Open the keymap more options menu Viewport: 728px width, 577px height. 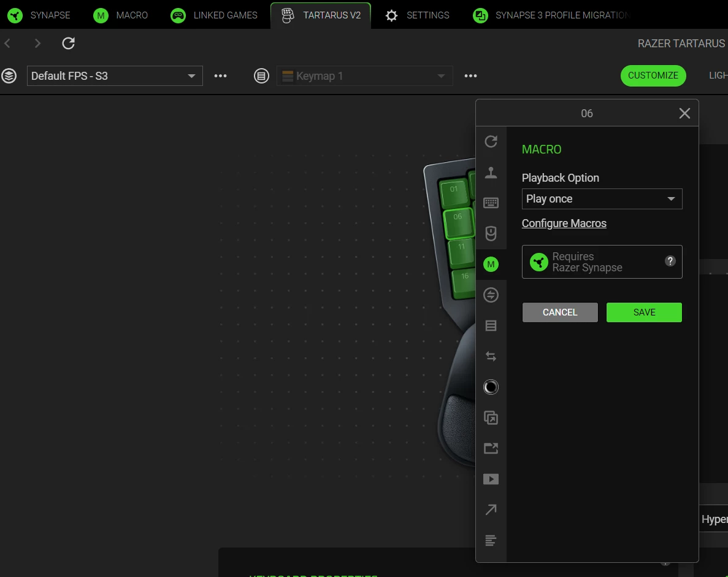pos(470,76)
